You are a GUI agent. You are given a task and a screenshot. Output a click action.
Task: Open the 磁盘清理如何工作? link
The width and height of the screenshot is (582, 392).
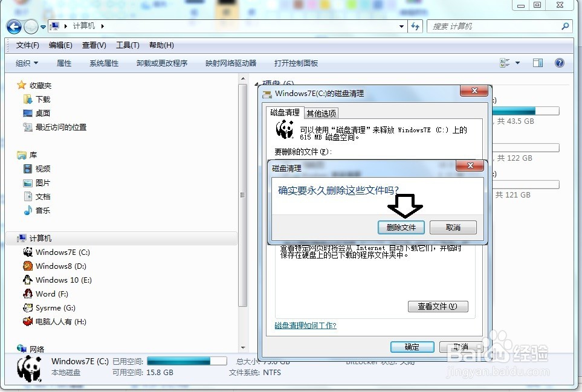[x=305, y=326]
